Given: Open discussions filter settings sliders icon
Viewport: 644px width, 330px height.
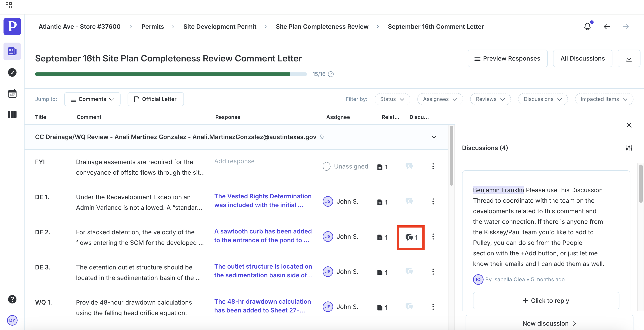Looking at the screenshot, I should click(629, 148).
